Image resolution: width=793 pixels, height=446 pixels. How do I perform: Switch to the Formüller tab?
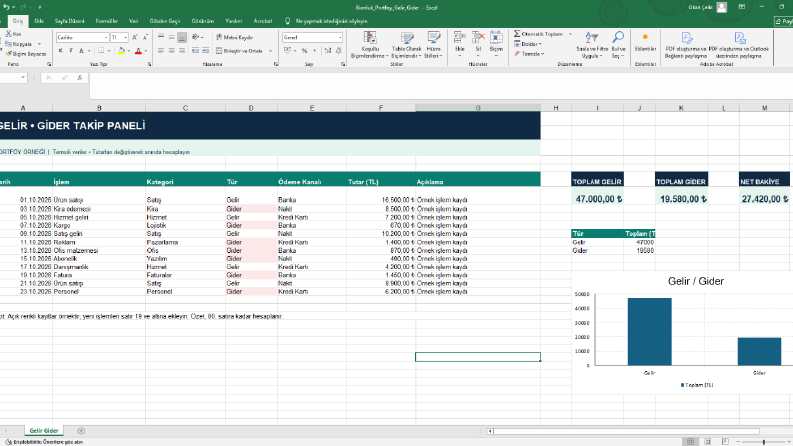point(107,21)
